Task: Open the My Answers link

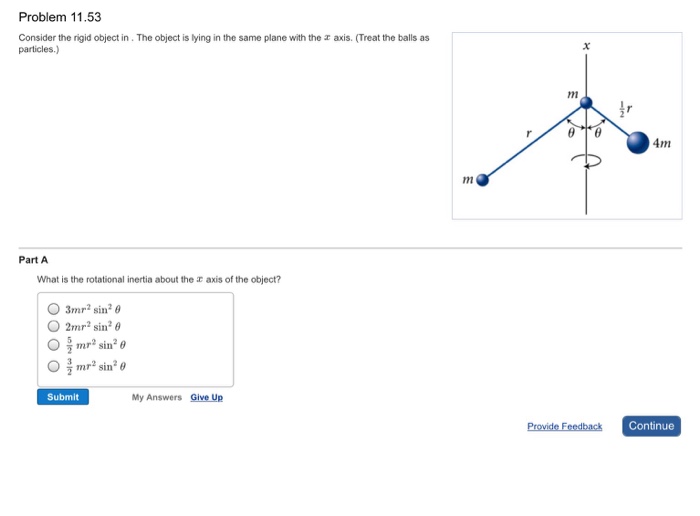Action: (x=157, y=397)
